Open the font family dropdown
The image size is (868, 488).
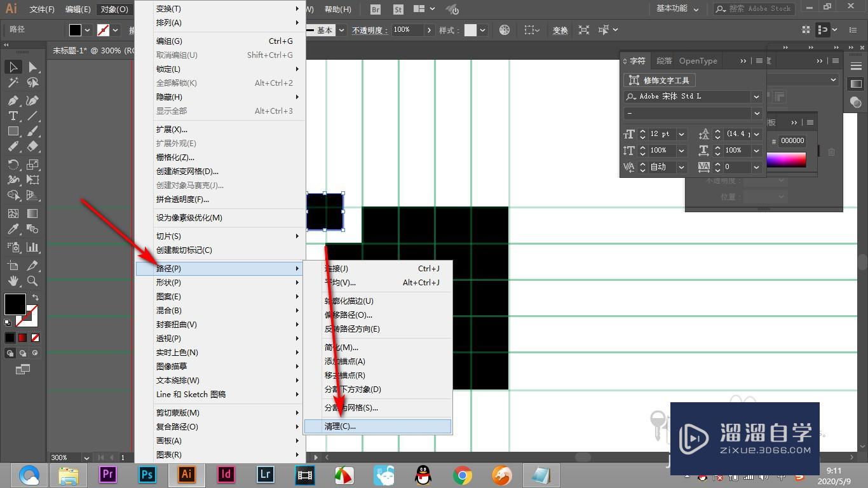point(756,97)
